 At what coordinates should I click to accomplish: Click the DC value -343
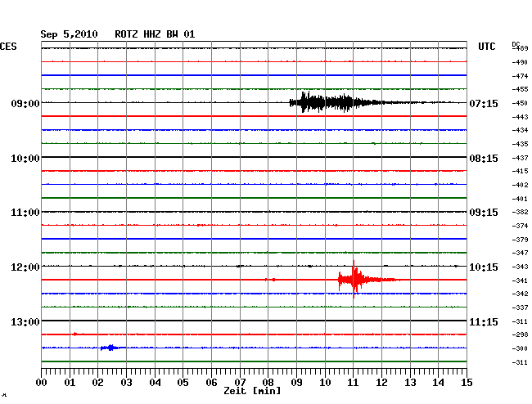(x=520, y=267)
